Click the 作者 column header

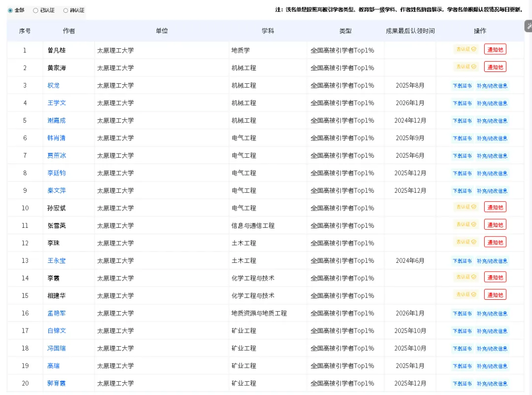tap(69, 31)
